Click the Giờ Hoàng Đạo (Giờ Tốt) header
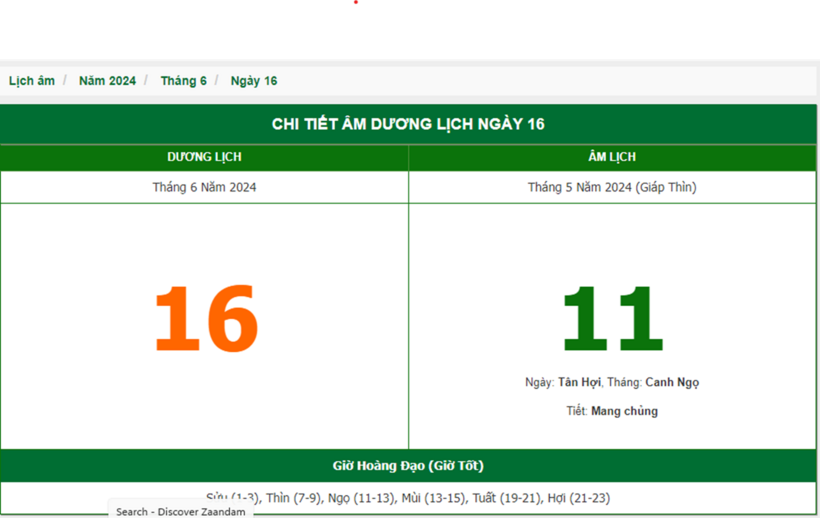Screen dimensions: 820x518 408,466
